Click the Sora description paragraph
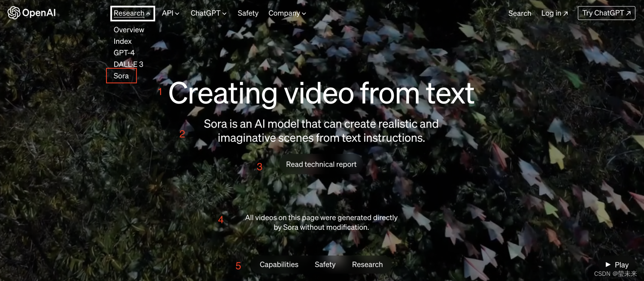 [x=321, y=131]
